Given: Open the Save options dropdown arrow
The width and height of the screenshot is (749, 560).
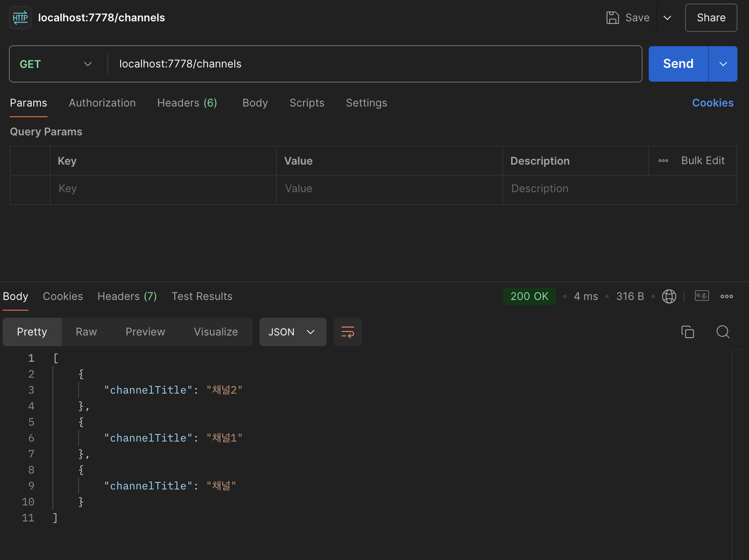Looking at the screenshot, I should 667,18.
